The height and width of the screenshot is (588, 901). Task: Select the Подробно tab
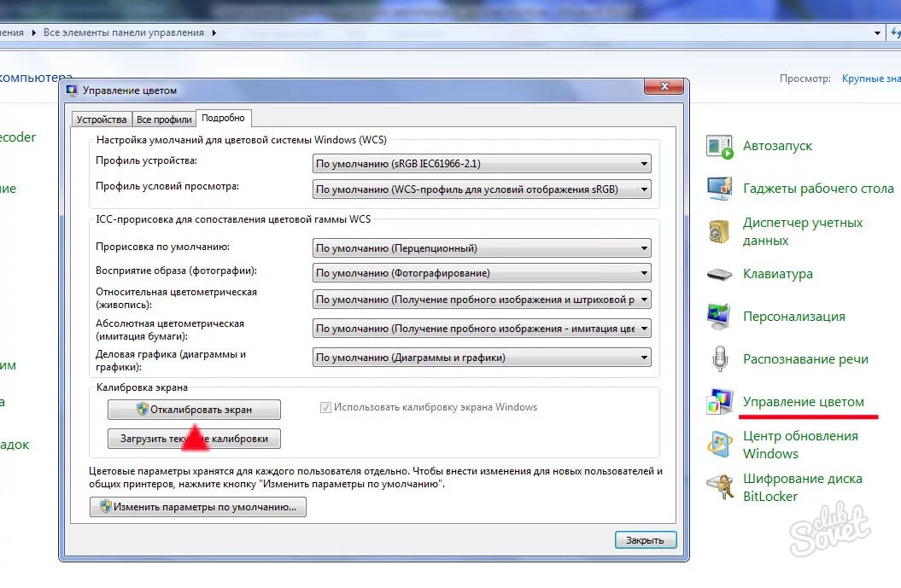tap(224, 118)
